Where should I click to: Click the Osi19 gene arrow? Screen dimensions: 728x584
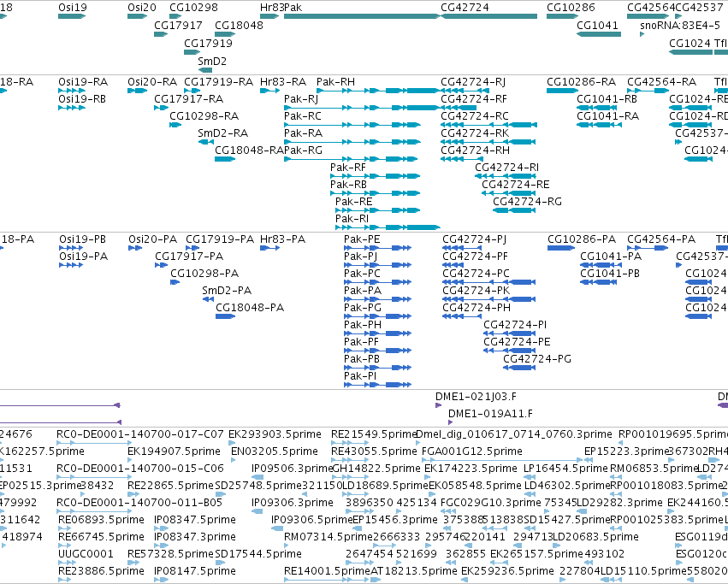[72, 16]
